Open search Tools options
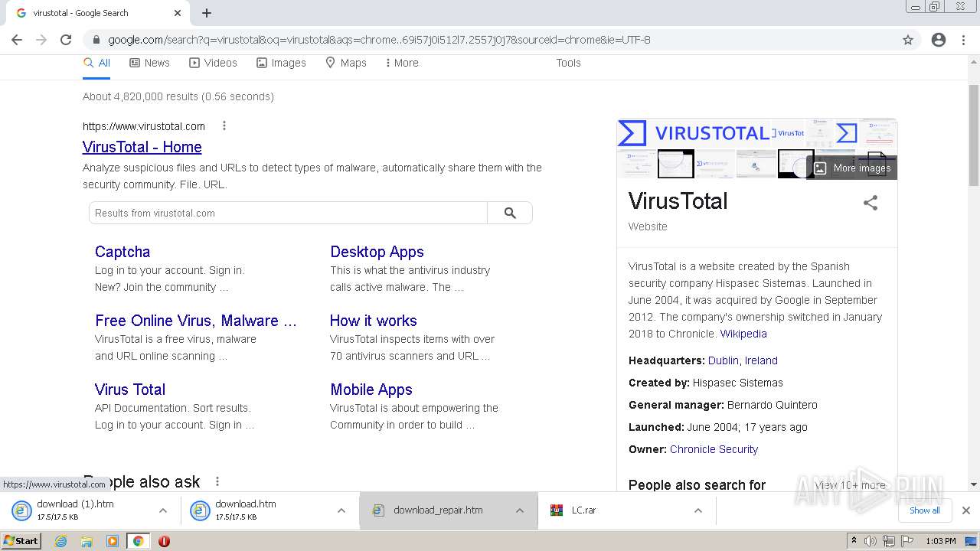980x551 pixels. coord(568,63)
